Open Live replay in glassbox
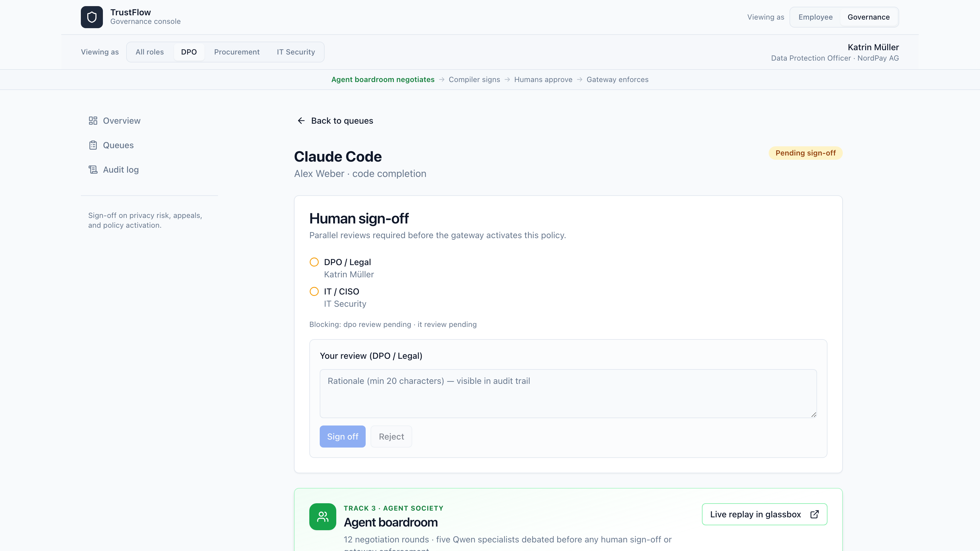This screenshot has height=551, width=980. click(x=764, y=514)
